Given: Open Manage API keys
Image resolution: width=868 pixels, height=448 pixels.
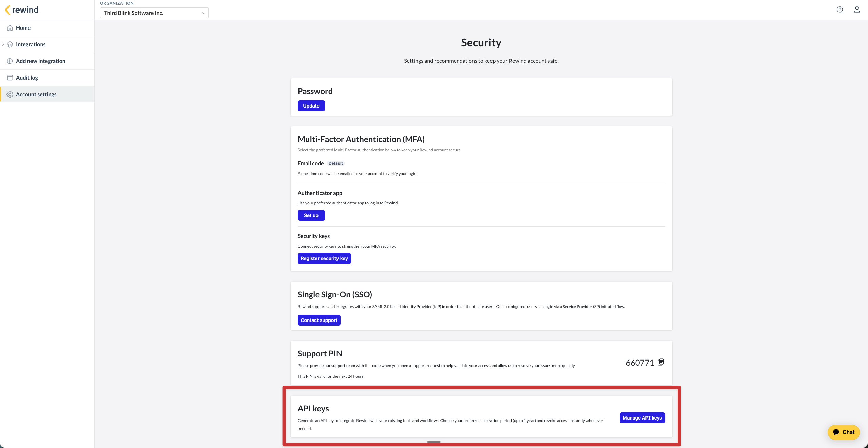Looking at the screenshot, I should click(642, 418).
